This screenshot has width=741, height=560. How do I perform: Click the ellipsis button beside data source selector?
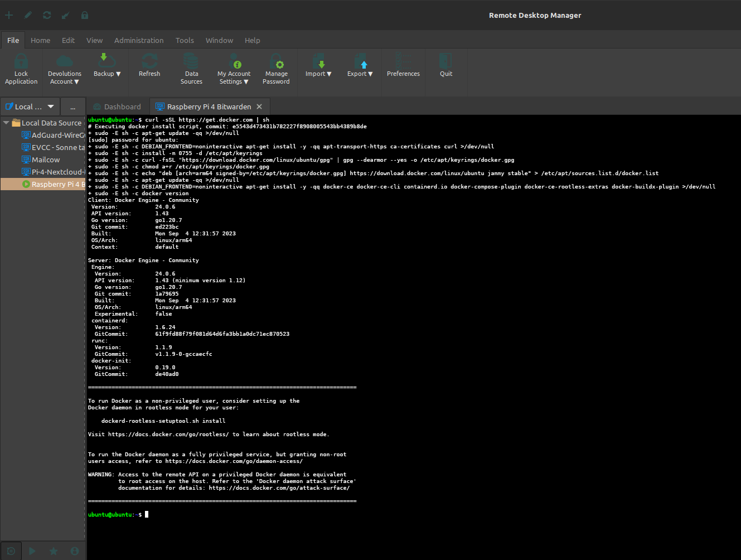pyautogui.click(x=72, y=107)
